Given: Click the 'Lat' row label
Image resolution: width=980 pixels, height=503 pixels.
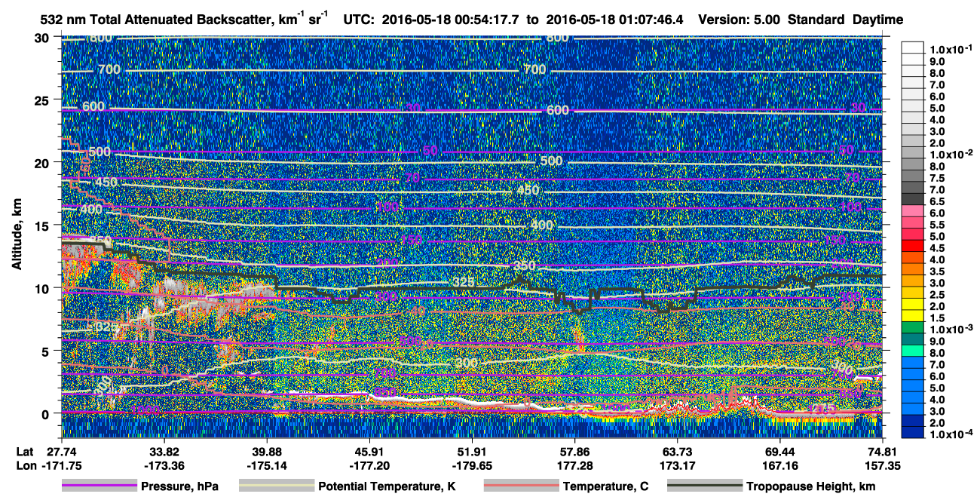Looking at the screenshot, I should [23, 452].
